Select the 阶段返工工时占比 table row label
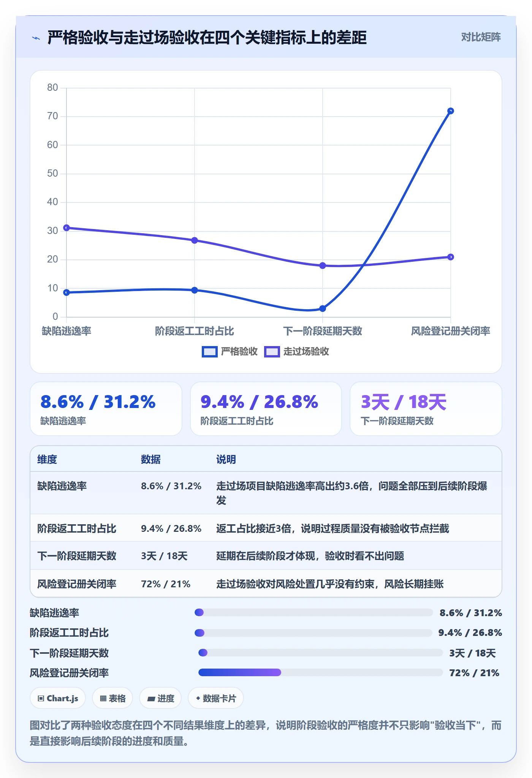 pos(77,528)
